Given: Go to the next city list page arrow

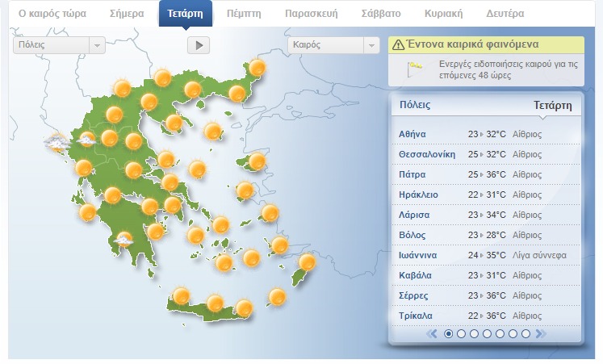Looking at the screenshot, I should coord(541,333).
